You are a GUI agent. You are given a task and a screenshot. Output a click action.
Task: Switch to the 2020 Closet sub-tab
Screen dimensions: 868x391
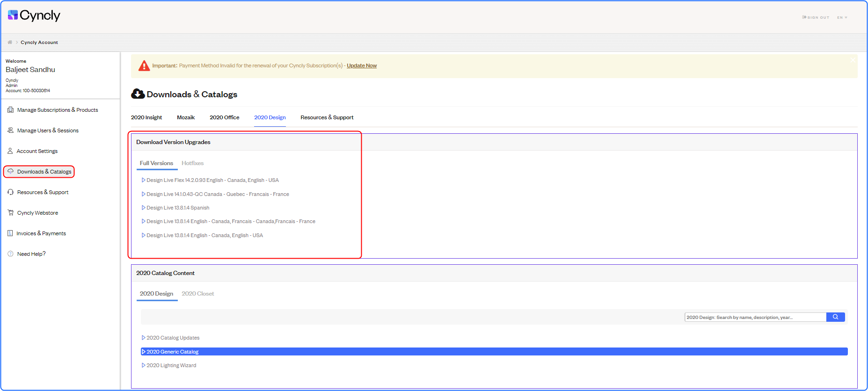click(x=198, y=294)
